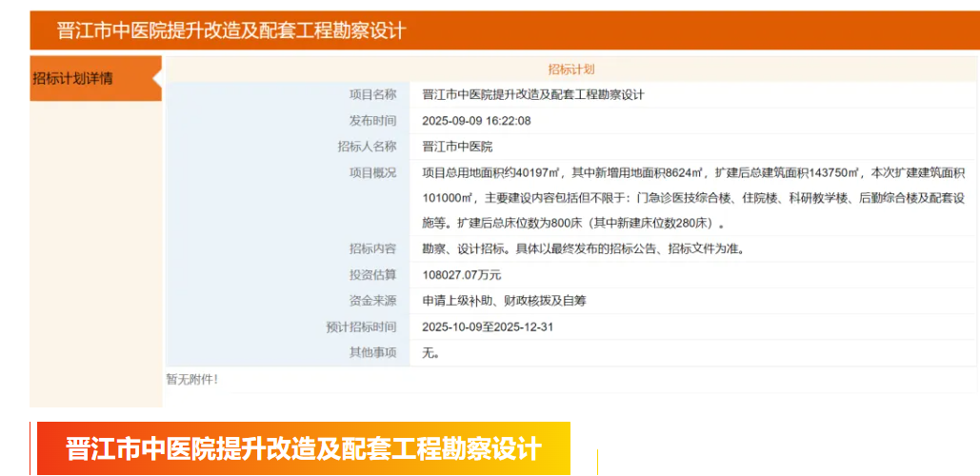Click the 资金来源 row label
Viewport: 980px width, 476px height.
coord(372,300)
